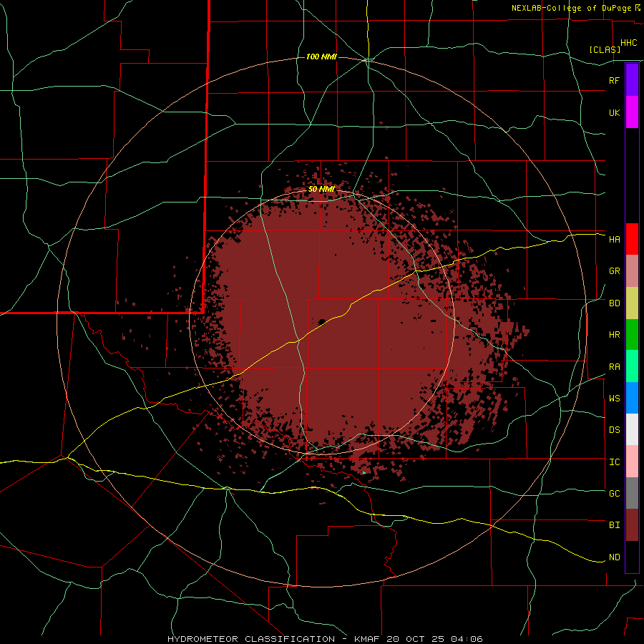Click the ND black legend swatch

[632, 557]
